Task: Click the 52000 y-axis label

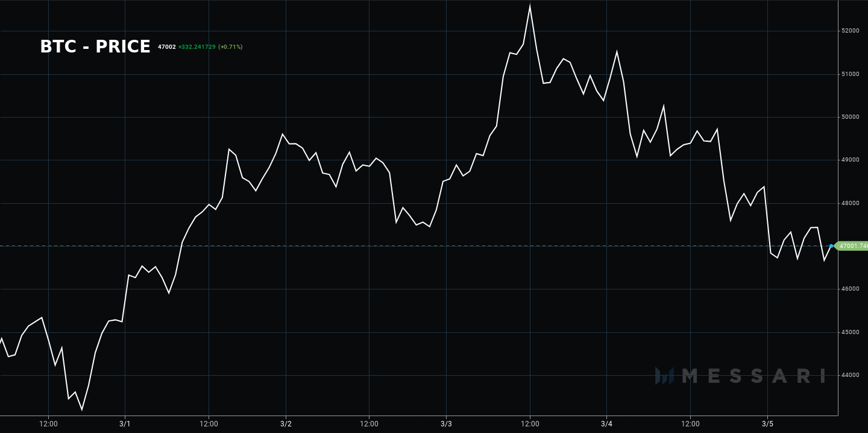Action: pos(850,31)
